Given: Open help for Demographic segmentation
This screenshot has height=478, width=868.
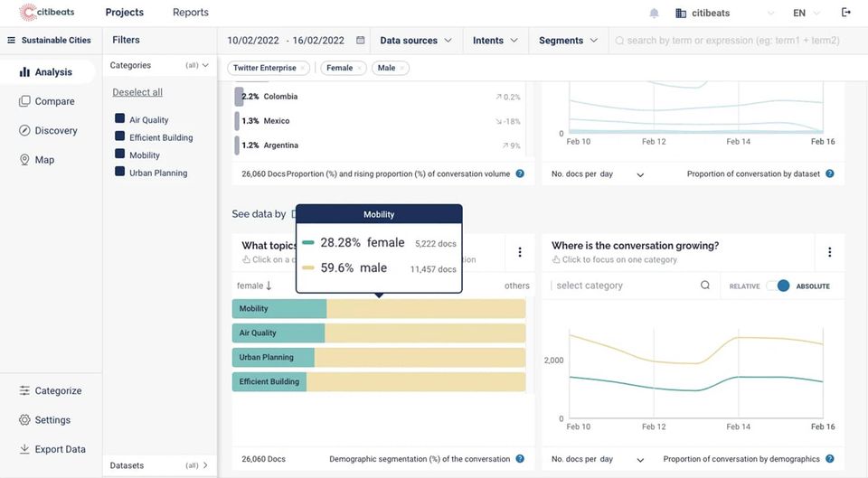Looking at the screenshot, I should [x=520, y=458].
